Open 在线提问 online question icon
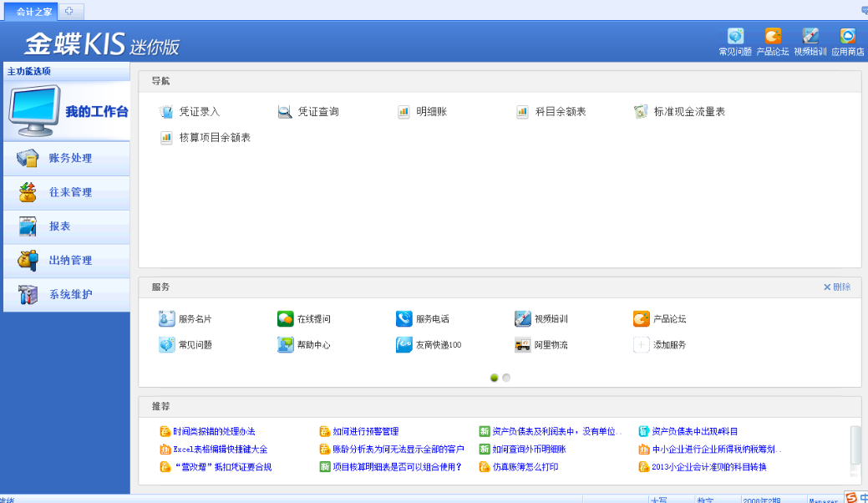The width and height of the screenshot is (868, 503). (x=286, y=319)
